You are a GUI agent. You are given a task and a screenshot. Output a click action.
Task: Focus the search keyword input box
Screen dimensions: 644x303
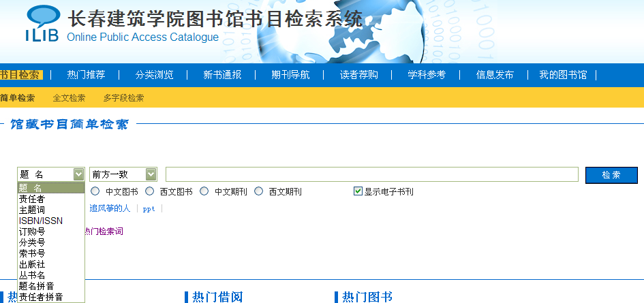[x=371, y=174]
